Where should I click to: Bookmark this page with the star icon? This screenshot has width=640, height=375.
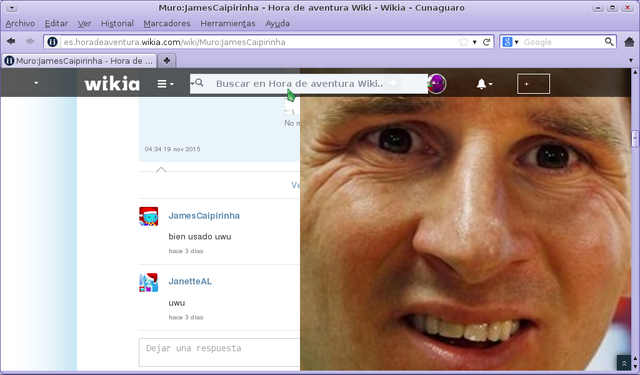click(464, 42)
